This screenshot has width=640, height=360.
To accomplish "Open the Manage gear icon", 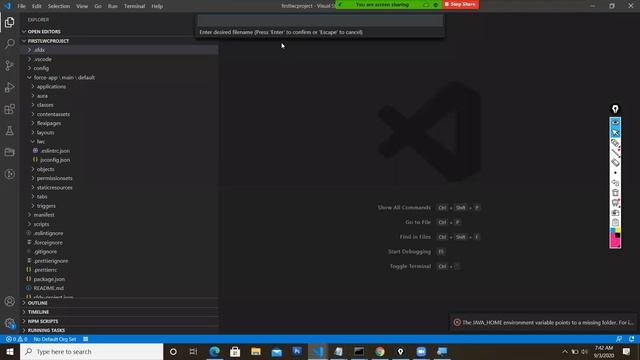I will 9,323.
